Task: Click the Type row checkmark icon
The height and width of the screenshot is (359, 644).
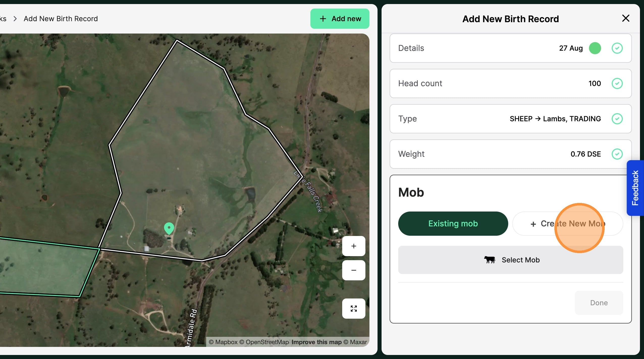Action: pyautogui.click(x=617, y=119)
